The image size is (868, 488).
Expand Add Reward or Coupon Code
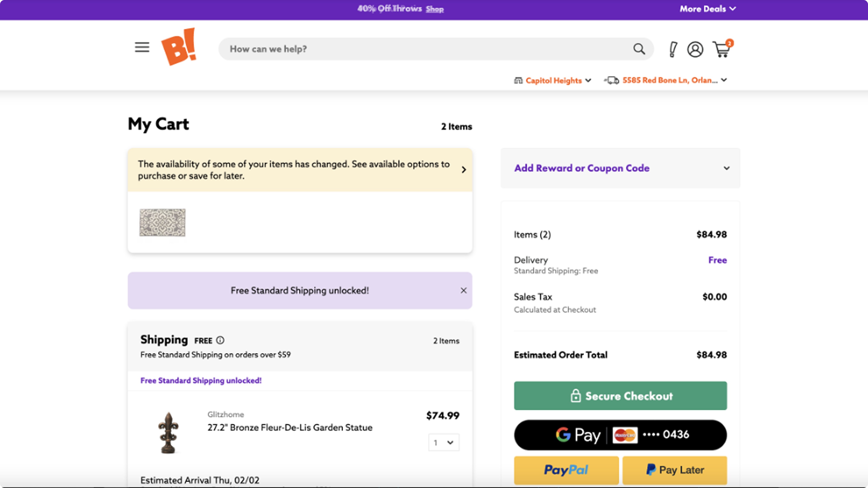pos(620,168)
